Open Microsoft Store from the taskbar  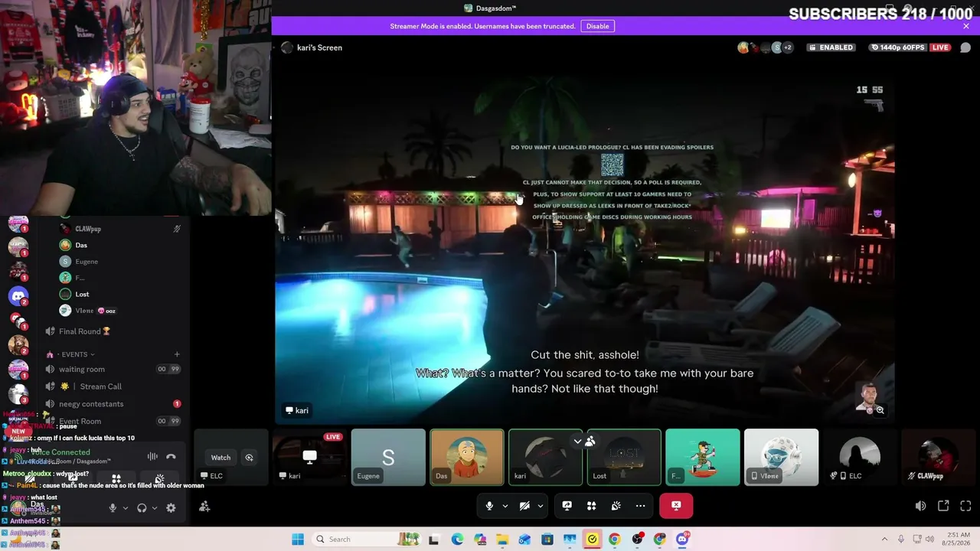click(547, 540)
